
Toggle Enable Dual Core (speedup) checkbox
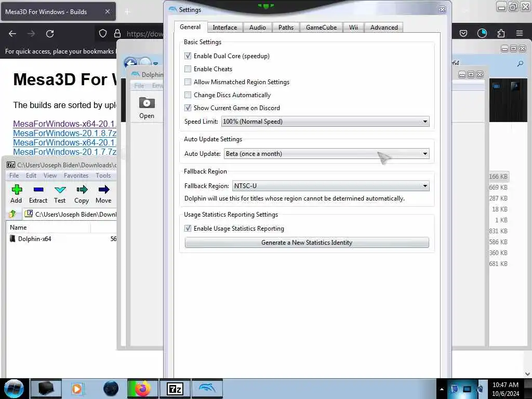188,56
